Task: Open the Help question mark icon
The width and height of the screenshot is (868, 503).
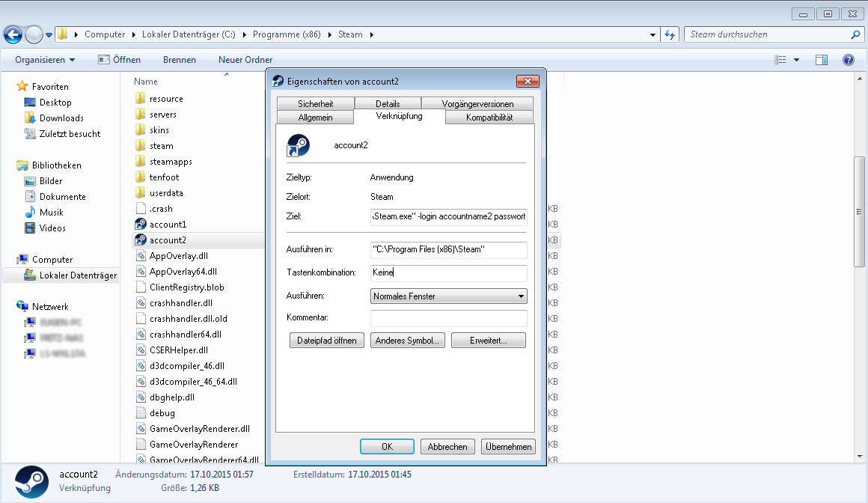Action: click(848, 60)
